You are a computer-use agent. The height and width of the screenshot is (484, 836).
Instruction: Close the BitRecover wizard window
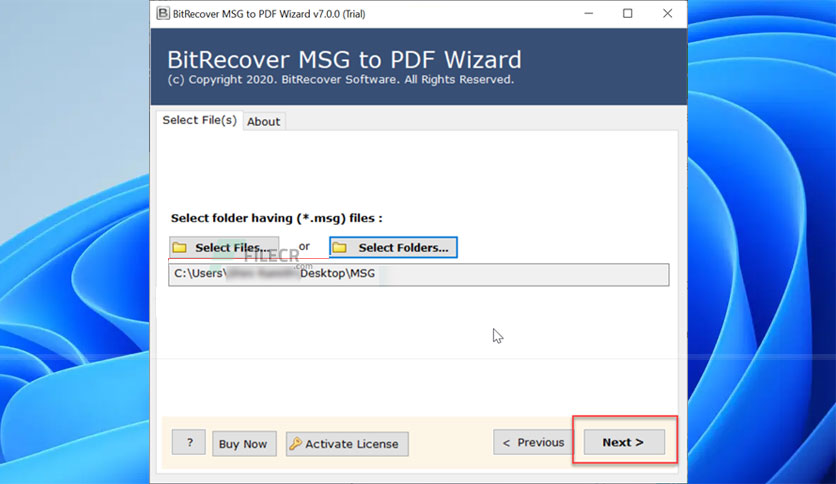point(668,13)
